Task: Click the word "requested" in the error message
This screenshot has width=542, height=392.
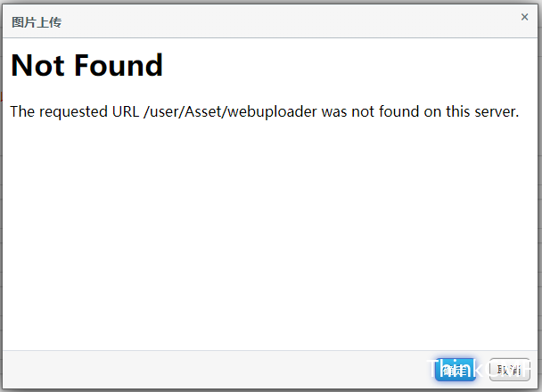Action: (x=73, y=112)
